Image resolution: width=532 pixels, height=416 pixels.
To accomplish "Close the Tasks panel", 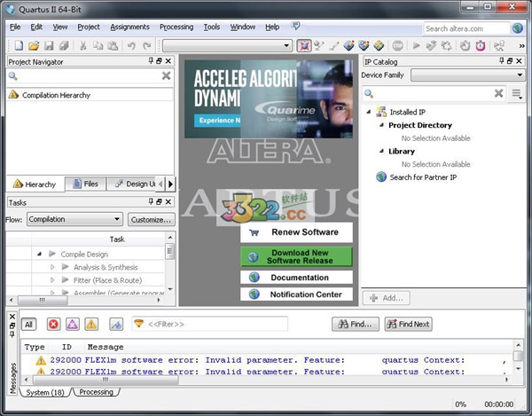I will coord(168,202).
